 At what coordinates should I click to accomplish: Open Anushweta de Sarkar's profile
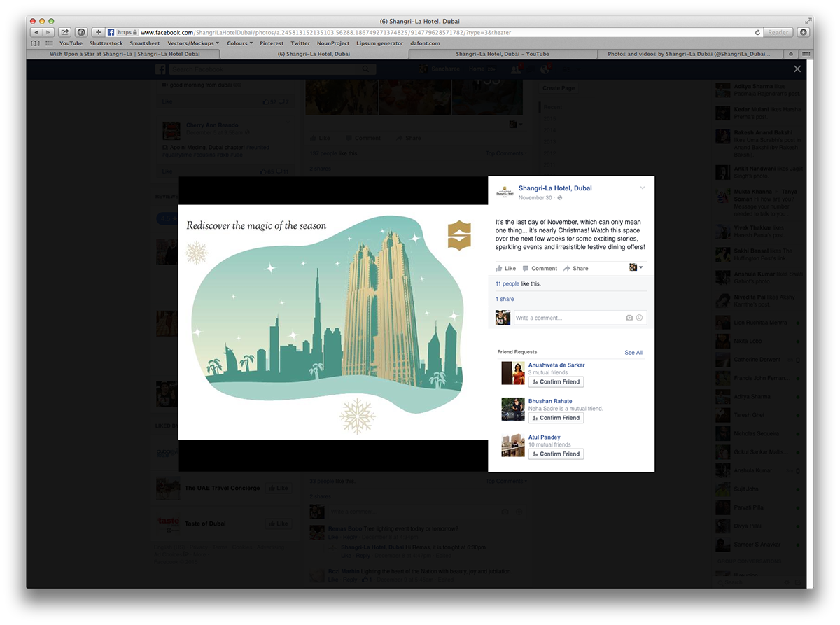(556, 365)
